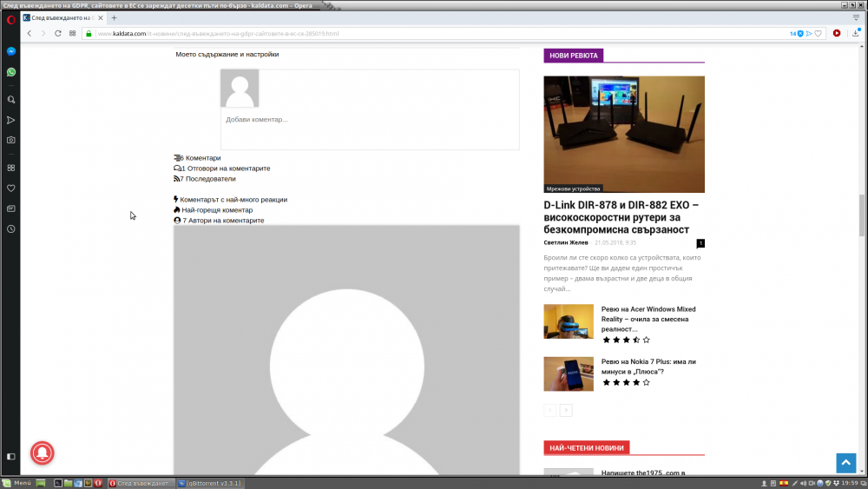868x489 pixels.
Task: Open the Spanish flag keyboard layout indicator
Action: 783,483
